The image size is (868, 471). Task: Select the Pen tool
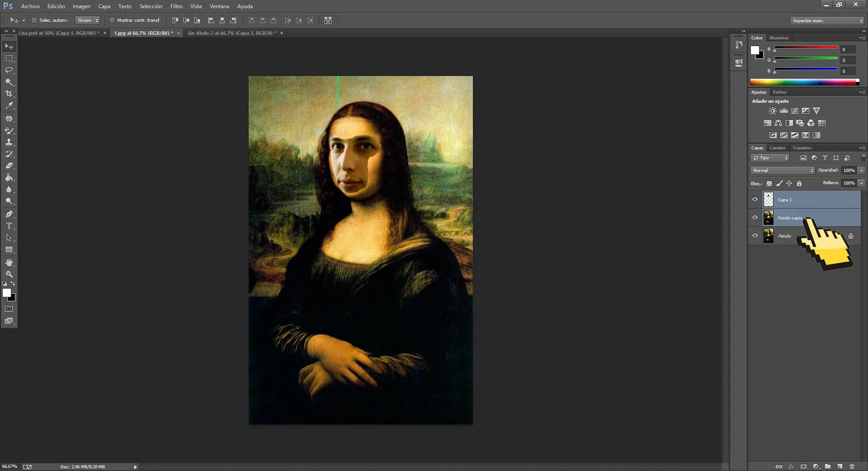click(9, 214)
